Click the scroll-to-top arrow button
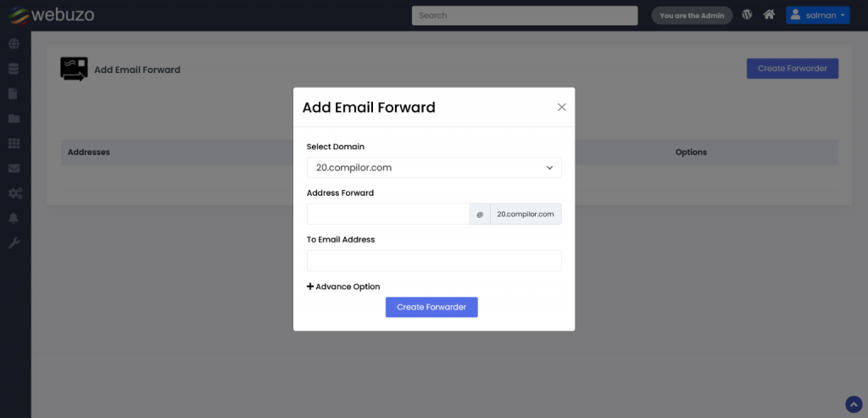The width and height of the screenshot is (868, 418). [854, 404]
